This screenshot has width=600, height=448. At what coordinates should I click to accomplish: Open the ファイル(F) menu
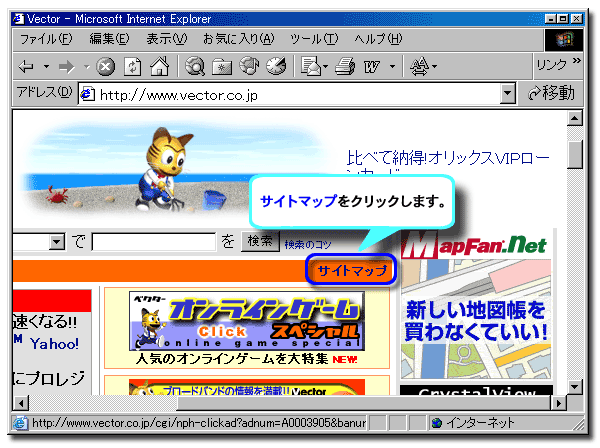[46, 39]
